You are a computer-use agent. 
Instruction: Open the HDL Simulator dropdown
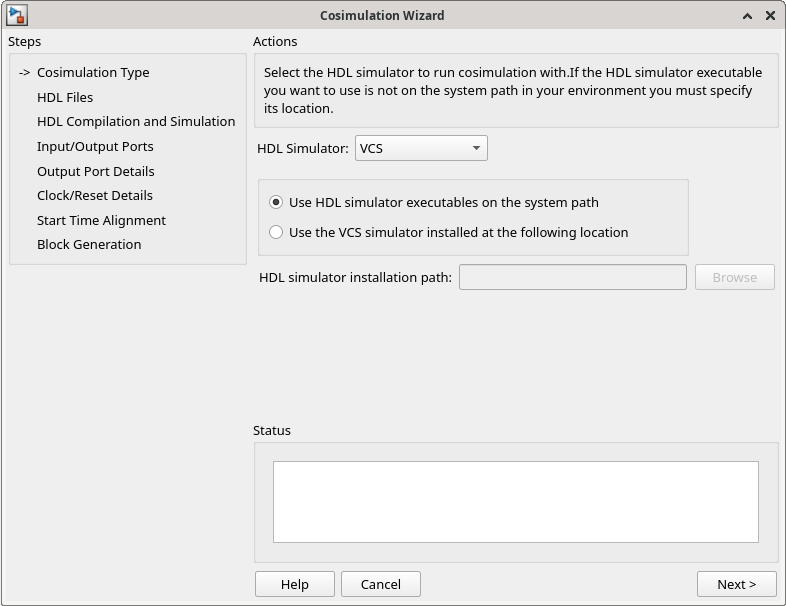tap(421, 148)
